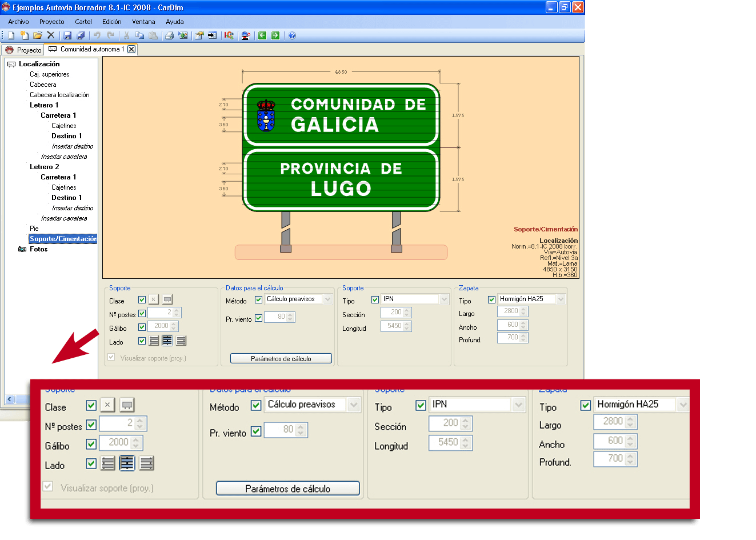Print using the printer toolbar icon
Screen dimensions: 756x540
[x=169, y=35]
